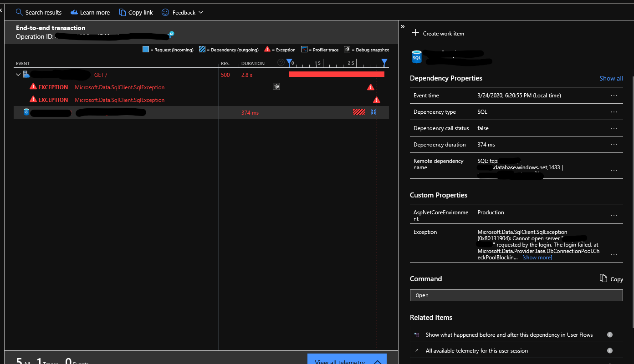Image resolution: width=634 pixels, height=364 pixels.
Task: Click the DURATION column header
Action: 253,63
